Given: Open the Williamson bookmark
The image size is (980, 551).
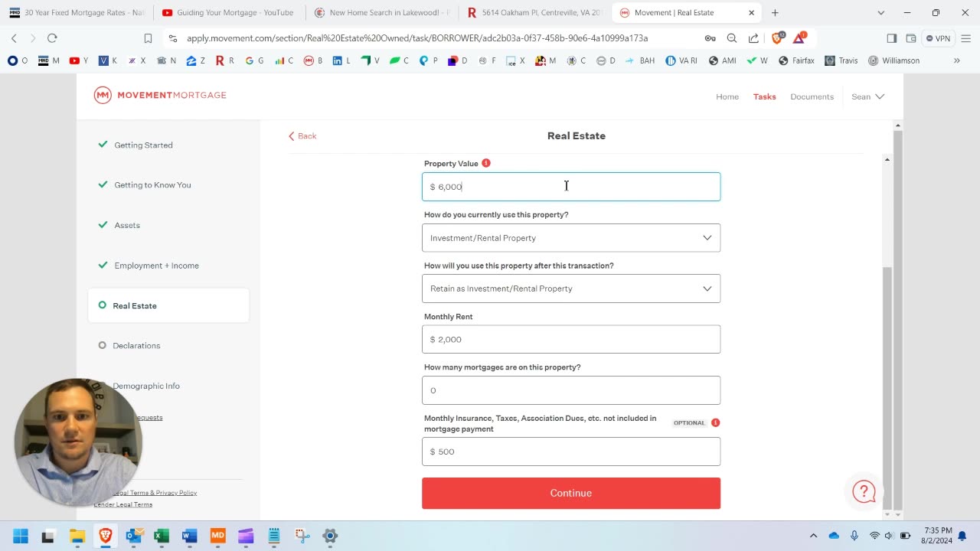Looking at the screenshot, I should (894, 60).
